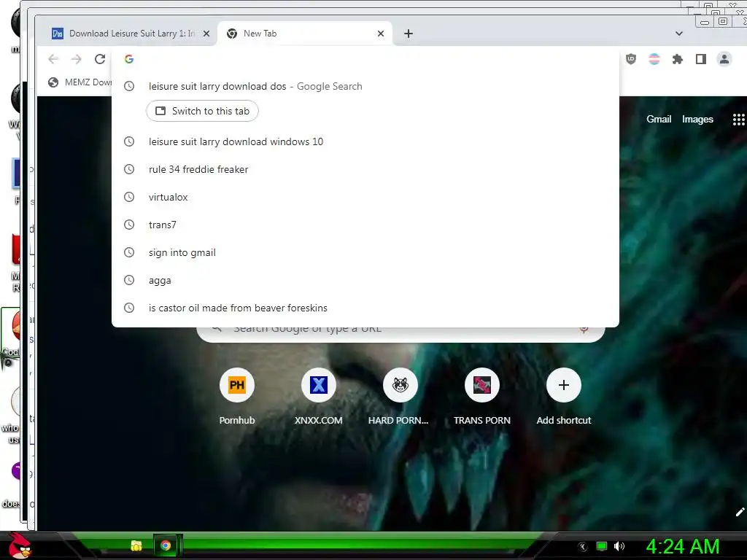This screenshot has height=560, width=747.
Task: Click the customize page pencil icon
Action: [740, 512]
